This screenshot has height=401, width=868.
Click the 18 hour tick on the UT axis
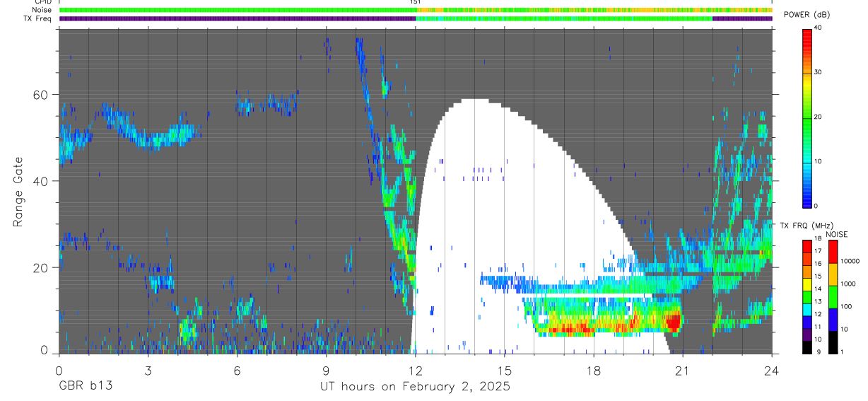[593, 369]
